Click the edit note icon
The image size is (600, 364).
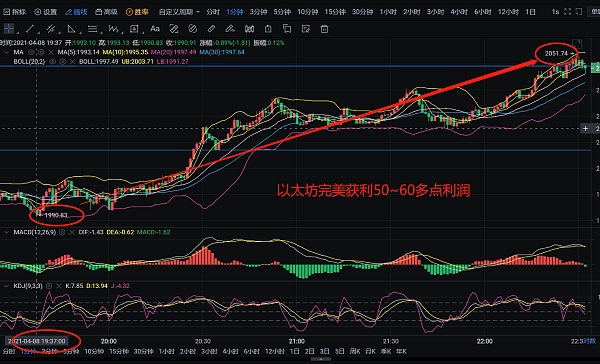[306, 29]
